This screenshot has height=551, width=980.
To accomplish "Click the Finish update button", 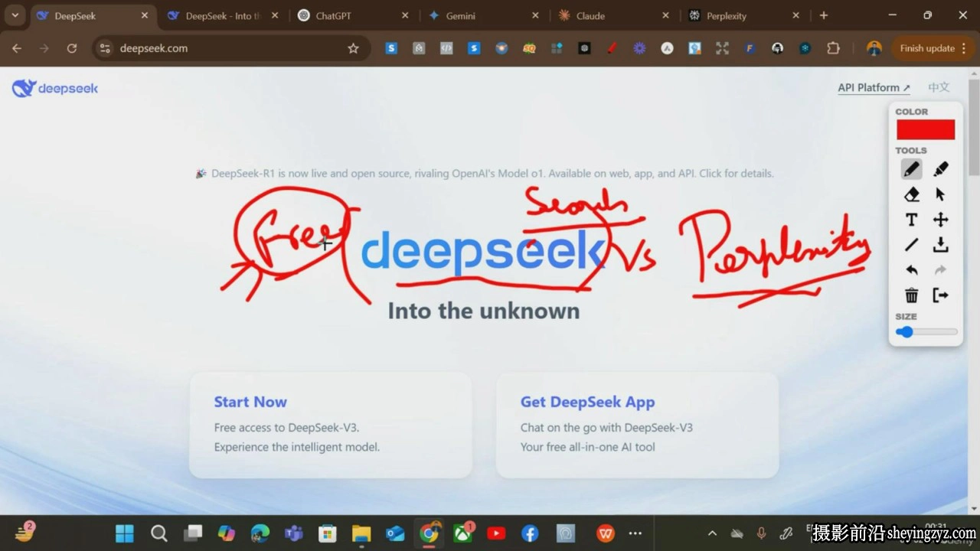I will pyautogui.click(x=933, y=48).
